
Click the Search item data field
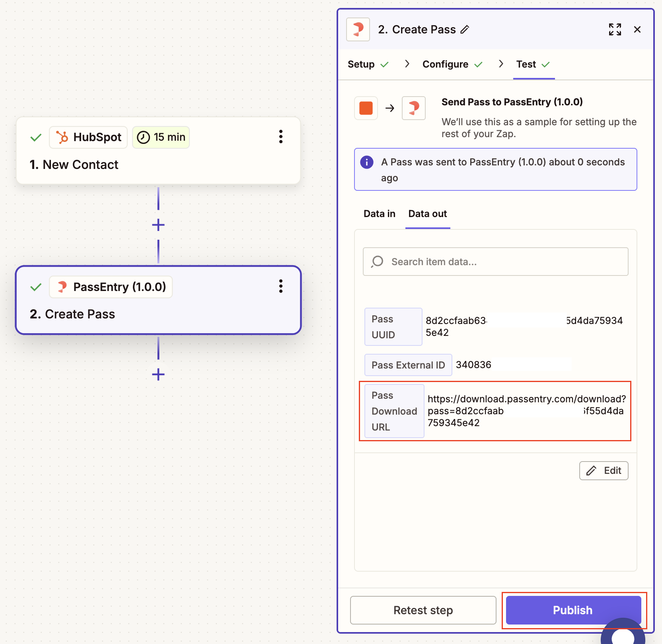tap(496, 262)
